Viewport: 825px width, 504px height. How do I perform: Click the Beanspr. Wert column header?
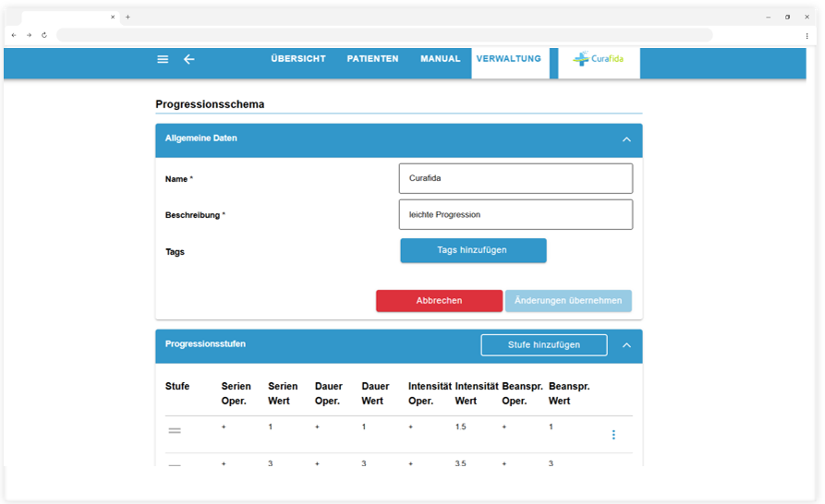(569, 393)
